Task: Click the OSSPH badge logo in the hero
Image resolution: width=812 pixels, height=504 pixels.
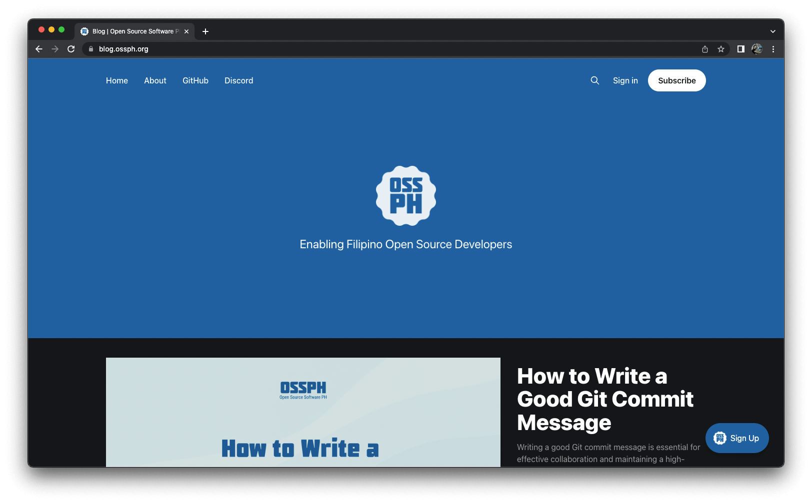Action: [x=406, y=196]
